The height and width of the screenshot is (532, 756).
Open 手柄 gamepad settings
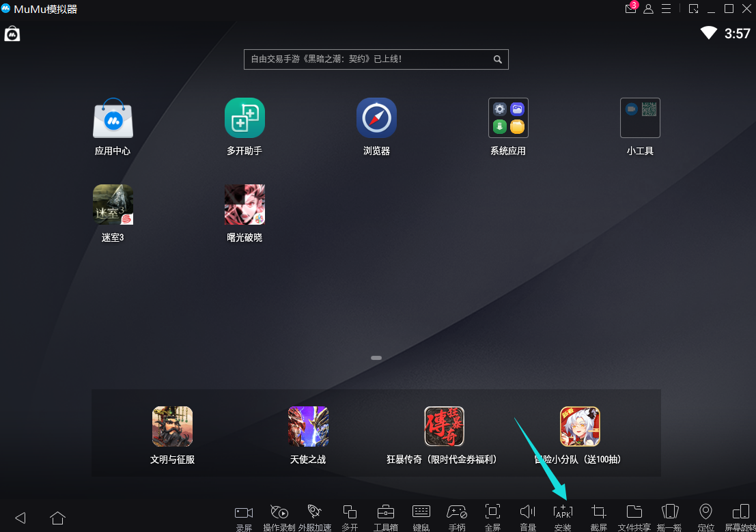457,518
